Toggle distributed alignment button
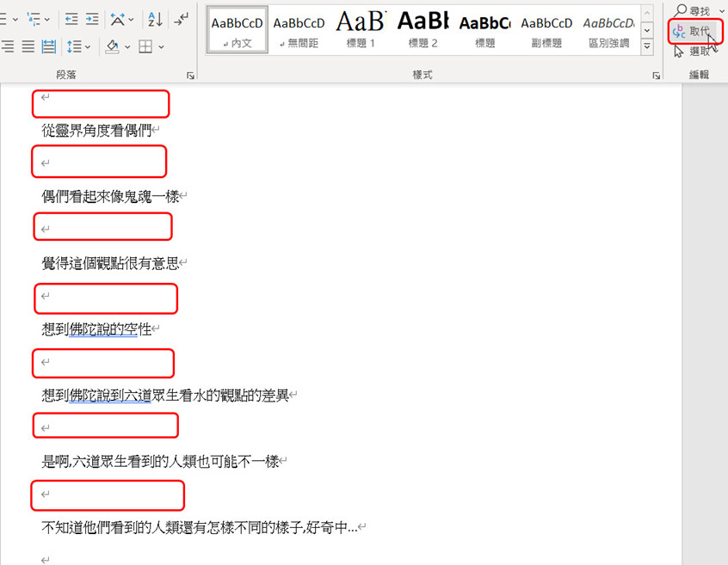The image size is (728, 565). tap(49, 46)
